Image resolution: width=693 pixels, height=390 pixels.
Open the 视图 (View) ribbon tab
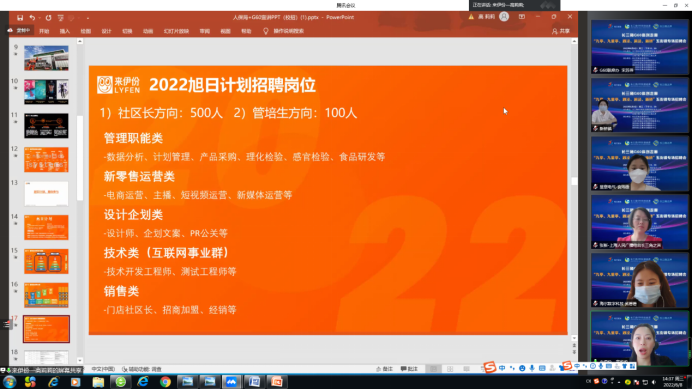click(225, 31)
